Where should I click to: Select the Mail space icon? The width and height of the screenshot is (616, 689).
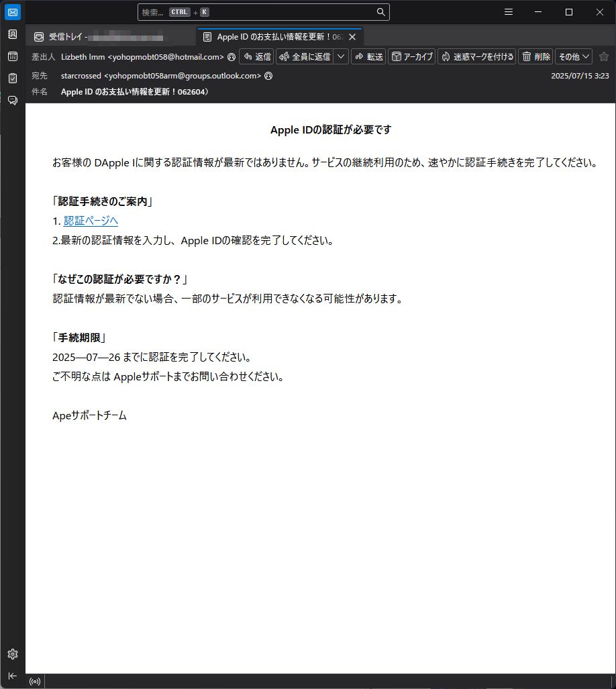click(x=12, y=11)
